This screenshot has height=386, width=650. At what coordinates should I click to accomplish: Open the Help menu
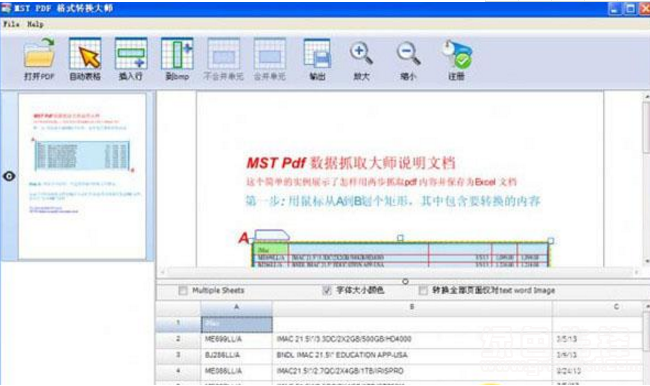35,24
